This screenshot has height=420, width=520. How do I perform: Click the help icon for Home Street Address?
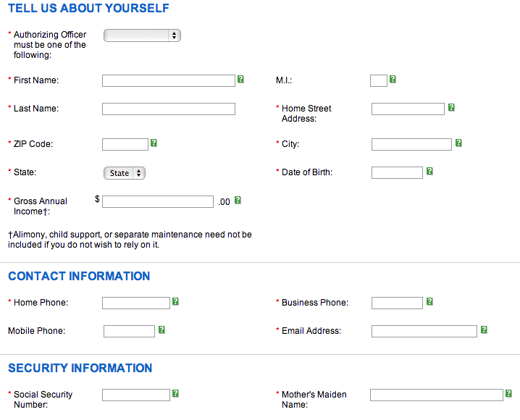point(451,107)
